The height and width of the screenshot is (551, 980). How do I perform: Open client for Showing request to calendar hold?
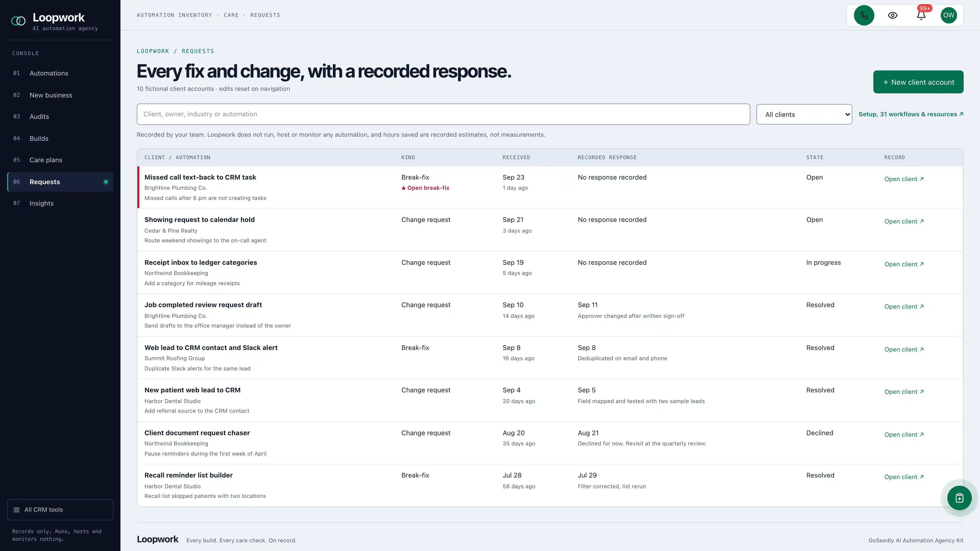coord(904,221)
